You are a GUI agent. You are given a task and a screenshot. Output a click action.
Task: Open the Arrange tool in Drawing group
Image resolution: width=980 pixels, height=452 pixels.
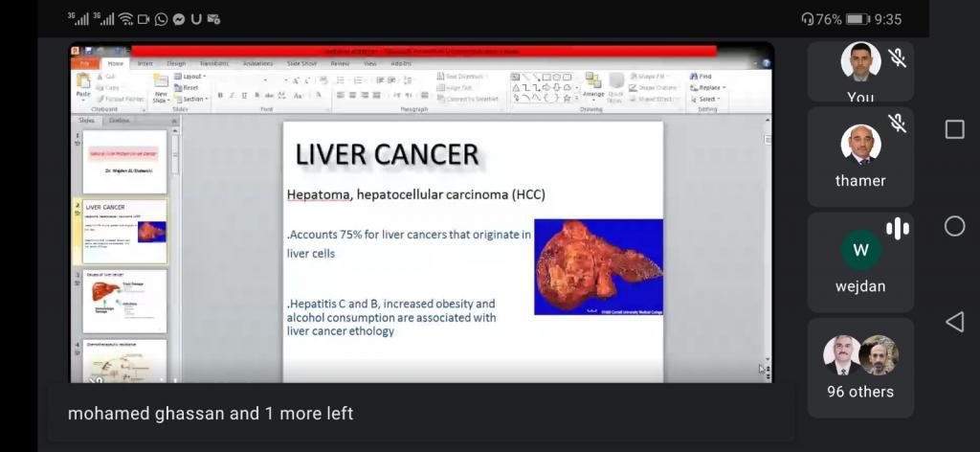tap(593, 85)
